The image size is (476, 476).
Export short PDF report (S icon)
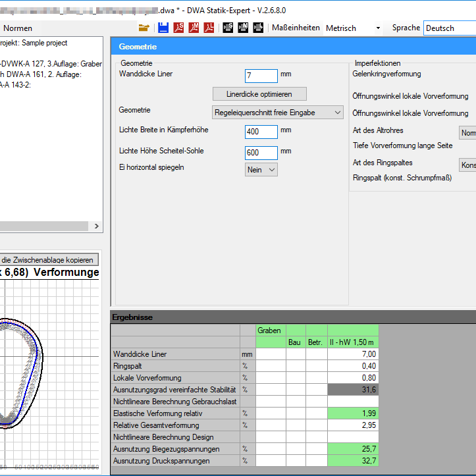pos(178,28)
